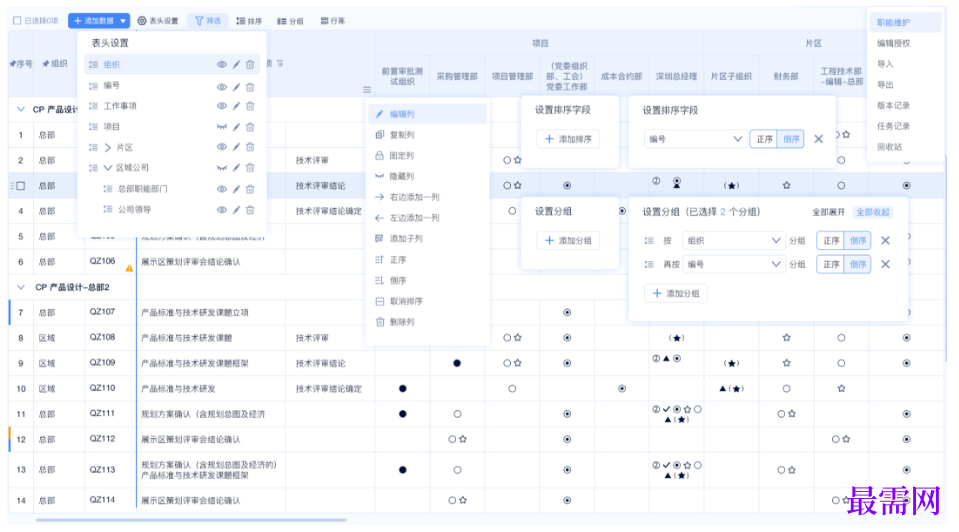Screen dimensions: 959x532
Task: Select 正序 for the 编号 sort field
Action: pos(764,139)
